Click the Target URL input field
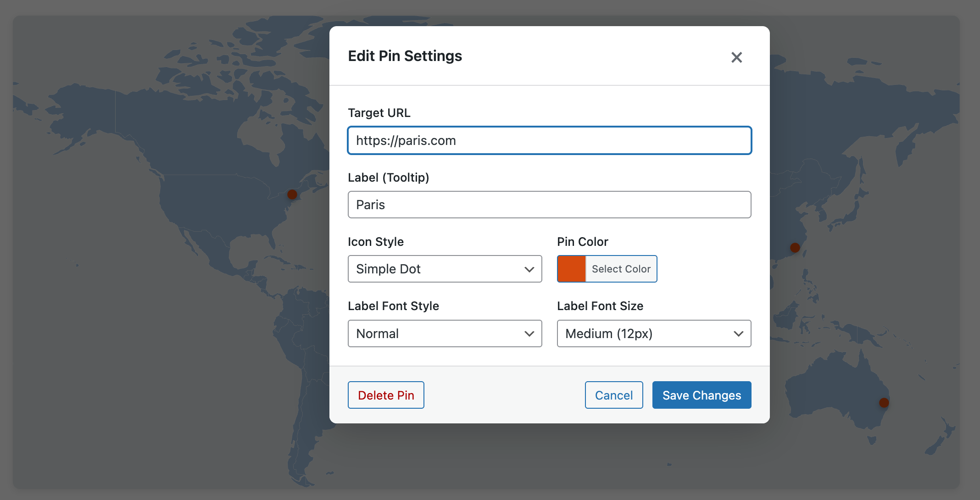 [x=549, y=140]
